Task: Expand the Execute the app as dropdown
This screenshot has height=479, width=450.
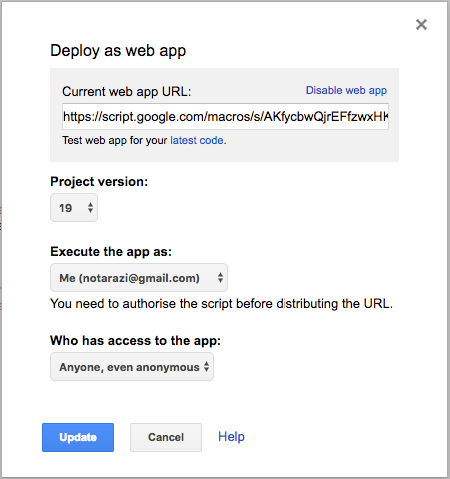Action: tap(139, 278)
